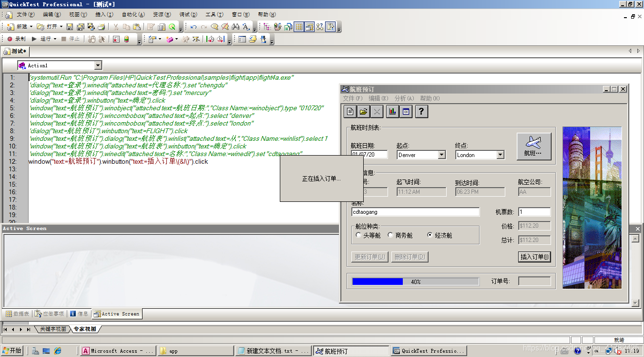The height and width of the screenshot is (357, 644).
Task: Click New Order icon in 航班预订 window
Action: click(x=350, y=112)
